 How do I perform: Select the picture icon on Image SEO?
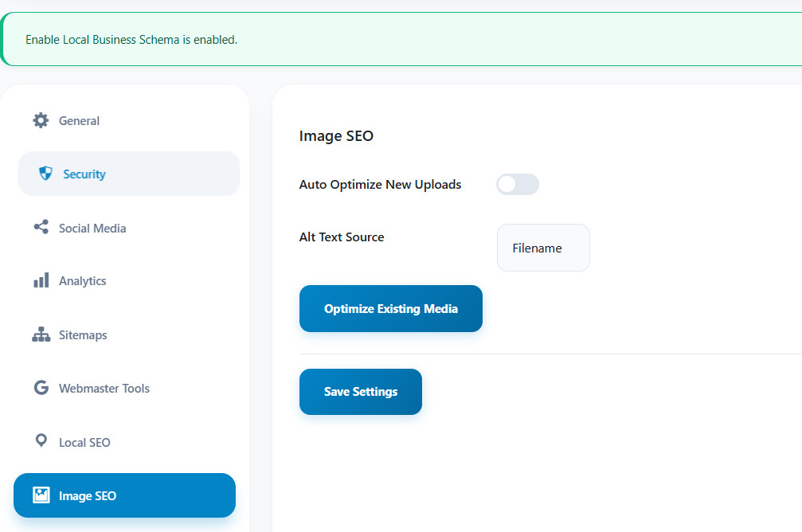41,495
